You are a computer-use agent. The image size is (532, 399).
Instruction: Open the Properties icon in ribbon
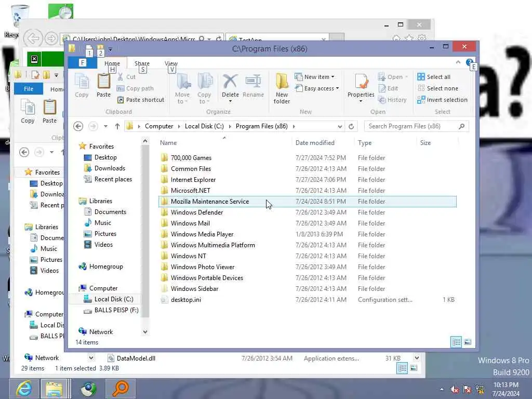[x=361, y=82]
